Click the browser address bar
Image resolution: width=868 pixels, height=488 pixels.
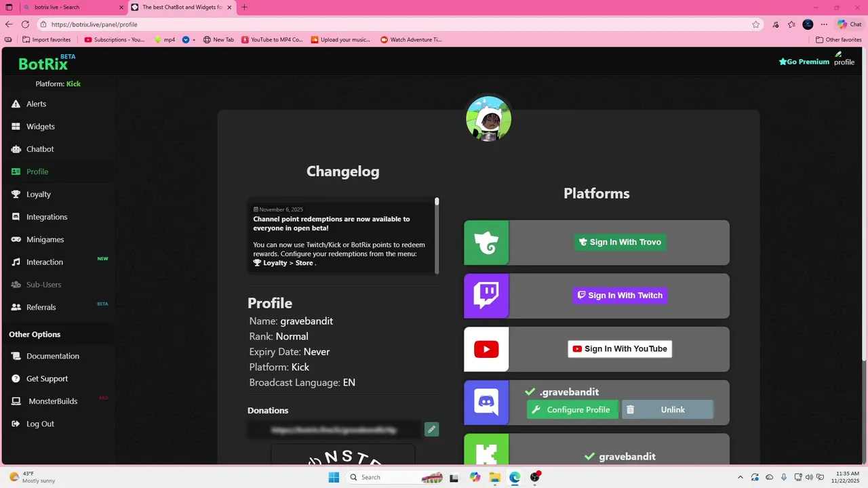point(400,24)
